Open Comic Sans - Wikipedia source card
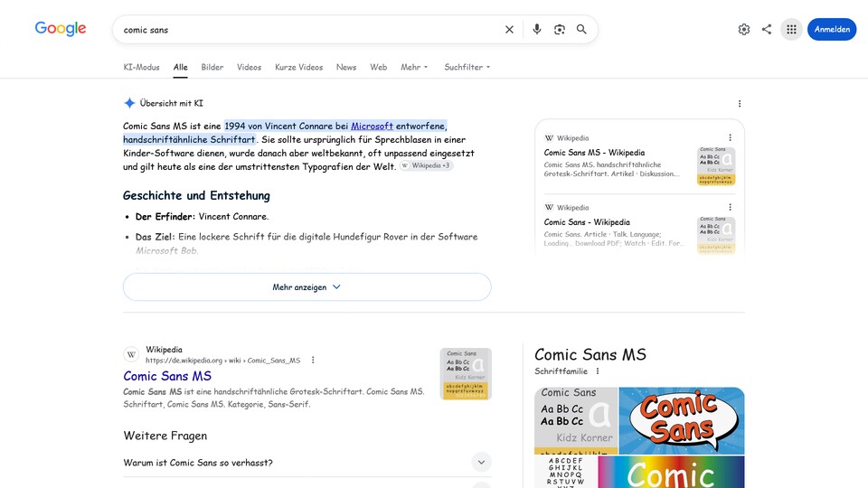 pos(639,230)
